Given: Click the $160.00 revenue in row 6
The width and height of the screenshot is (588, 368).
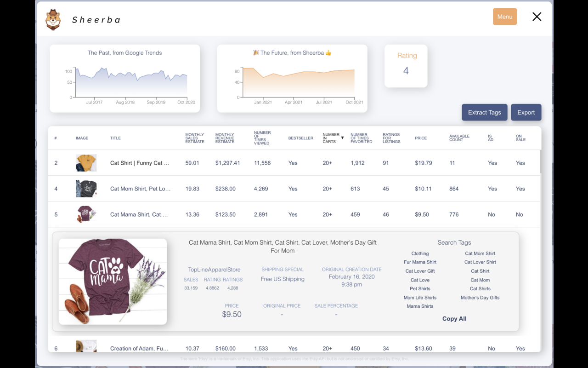Looking at the screenshot, I should click(x=226, y=349).
